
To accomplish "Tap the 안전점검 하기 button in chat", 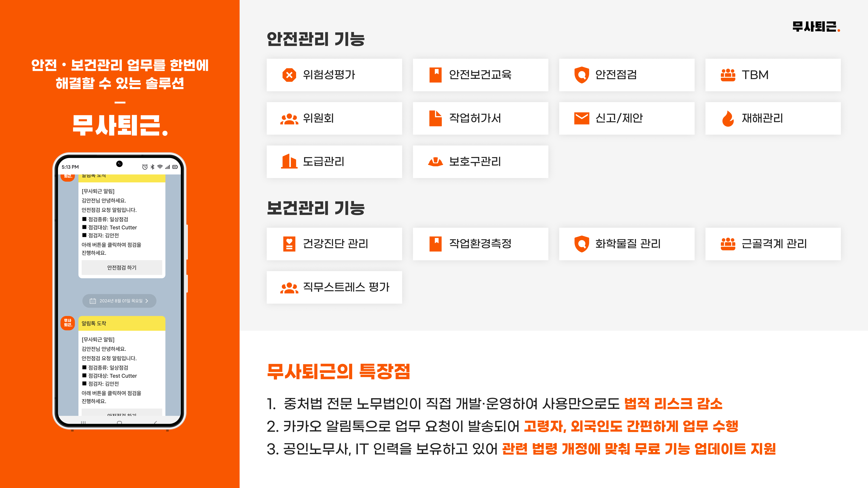I will click(x=122, y=267).
